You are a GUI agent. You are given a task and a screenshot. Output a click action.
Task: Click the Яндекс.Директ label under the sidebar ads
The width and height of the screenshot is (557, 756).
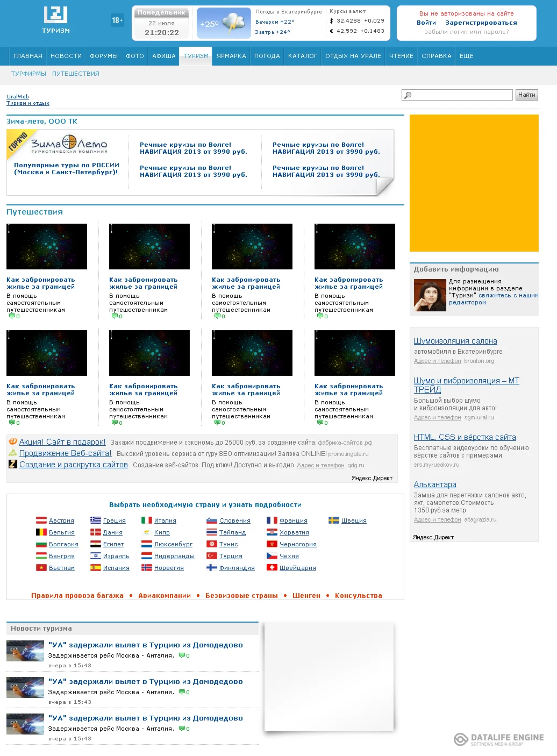(x=433, y=537)
